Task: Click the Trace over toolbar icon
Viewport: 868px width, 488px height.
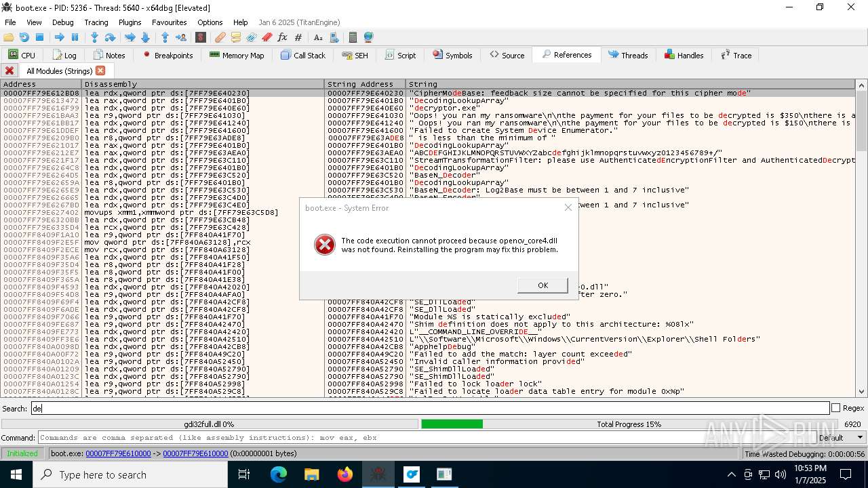Action: click(x=145, y=37)
